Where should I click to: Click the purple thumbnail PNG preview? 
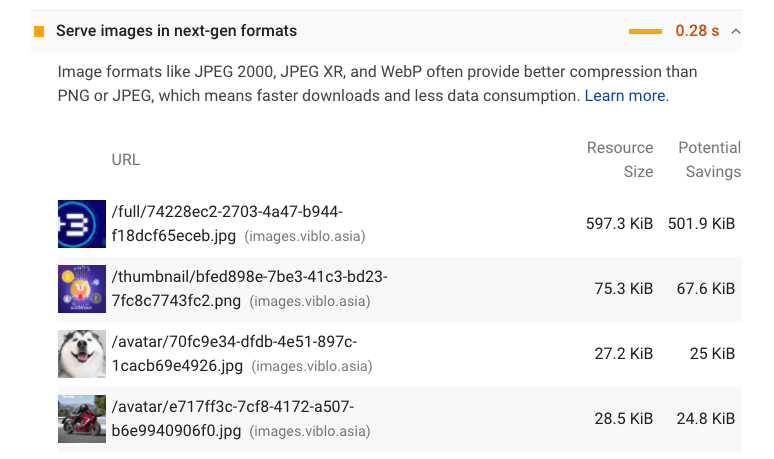click(x=82, y=289)
